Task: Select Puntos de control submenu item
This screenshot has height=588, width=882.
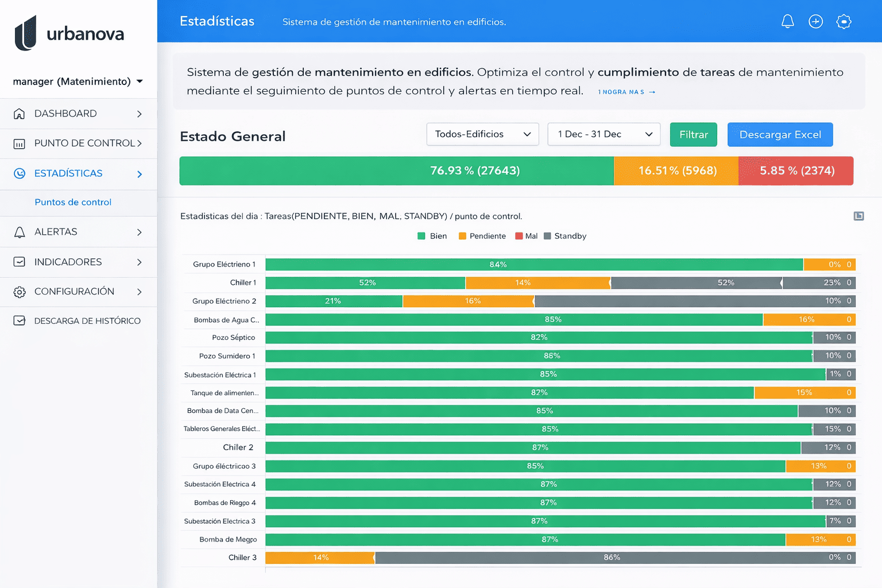Action: click(73, 202)
